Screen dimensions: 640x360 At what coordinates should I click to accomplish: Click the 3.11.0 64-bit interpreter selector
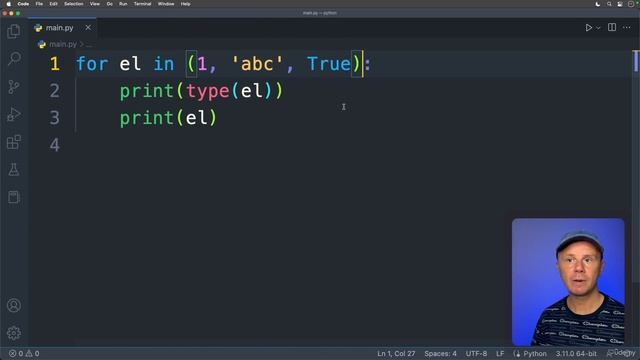[x=576, y=353]
